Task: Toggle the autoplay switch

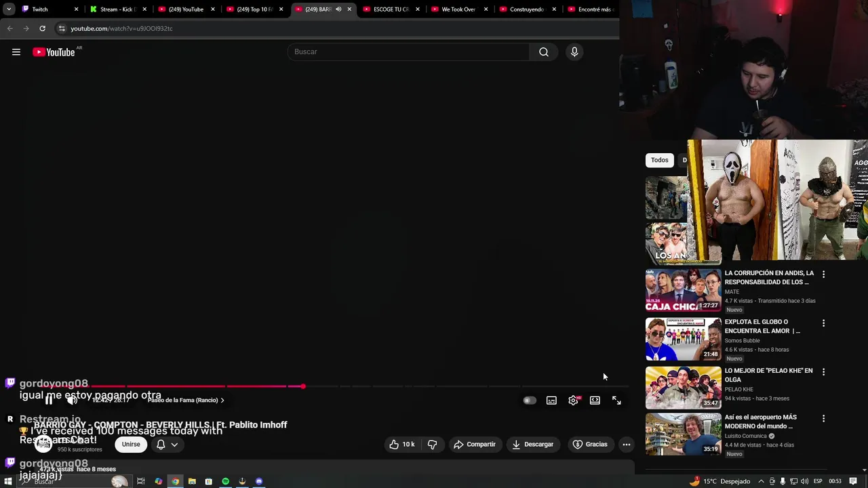Action: click(530, 401)
